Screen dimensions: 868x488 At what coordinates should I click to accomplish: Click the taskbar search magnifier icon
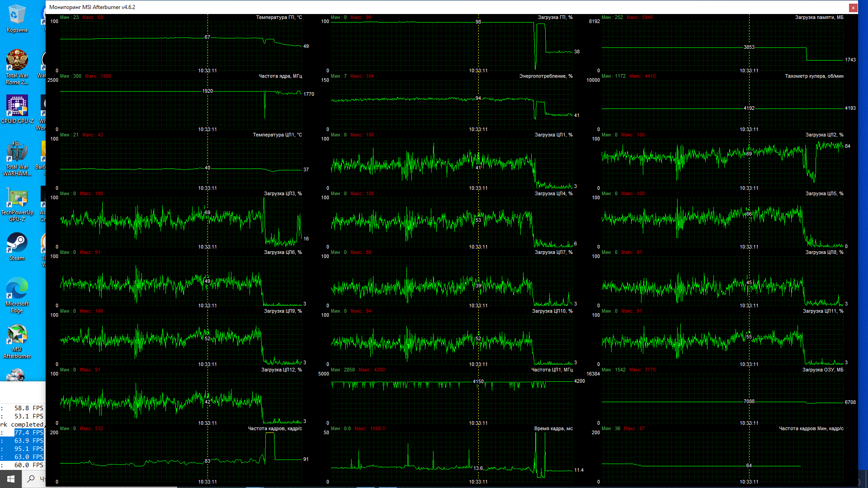pyautogui.click(x=31, y=479)
